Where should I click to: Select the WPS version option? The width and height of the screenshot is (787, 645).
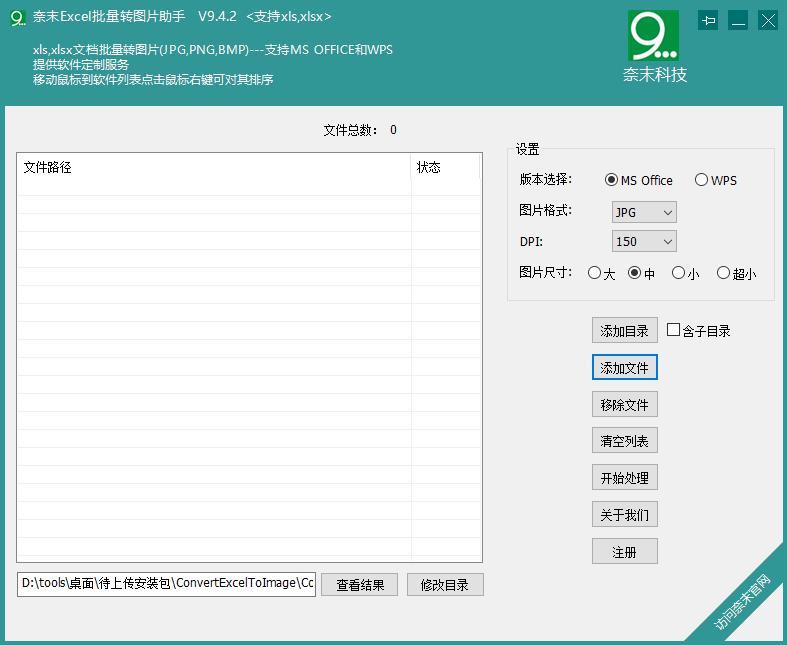point(702,180)
